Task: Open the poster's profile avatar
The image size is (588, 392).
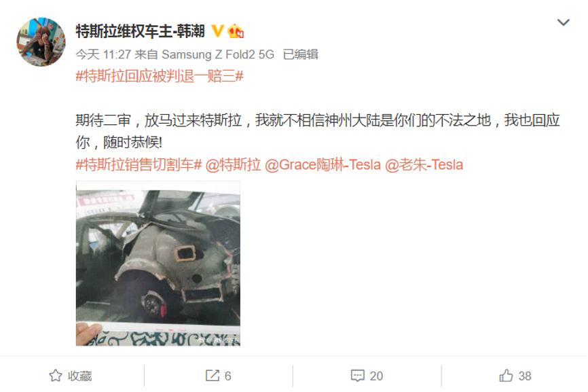Action: pos(41,41)
